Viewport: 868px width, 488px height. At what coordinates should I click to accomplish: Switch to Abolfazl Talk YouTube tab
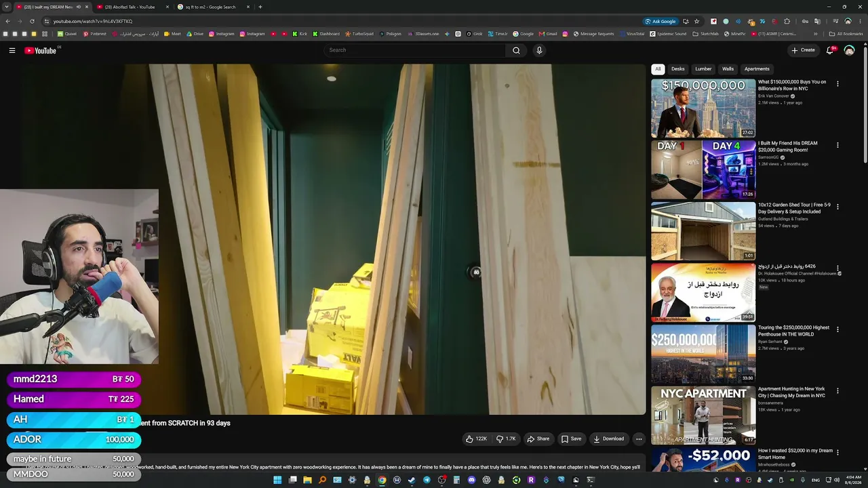[129, 7]
